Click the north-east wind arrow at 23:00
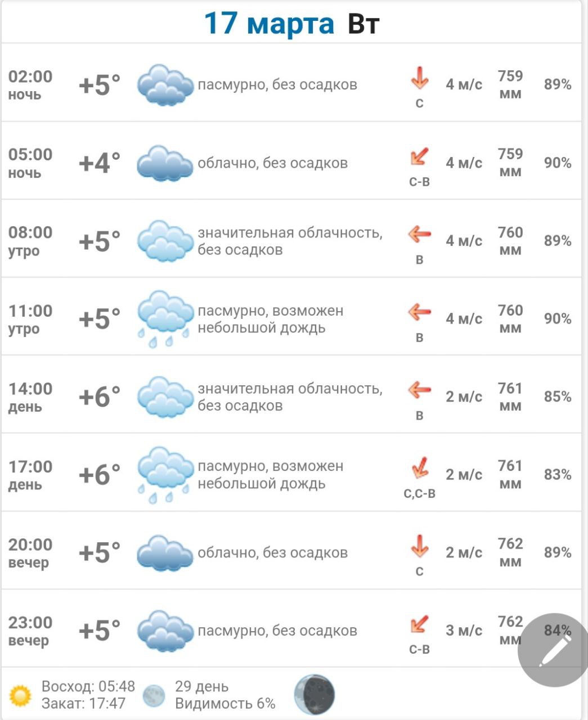The width and height of the screenshot is (588, 720). (419, 624)
